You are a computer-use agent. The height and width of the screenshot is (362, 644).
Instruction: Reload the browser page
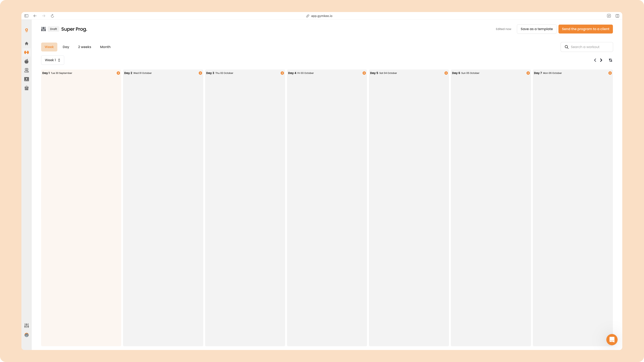coord(53,16)
